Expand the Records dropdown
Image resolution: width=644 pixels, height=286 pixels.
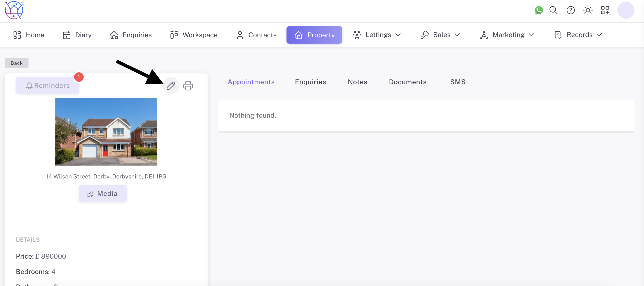click(x=579, y=35)
